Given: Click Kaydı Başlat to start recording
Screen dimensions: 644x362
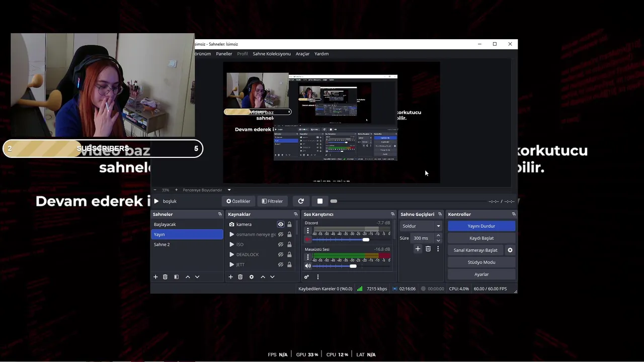Looking at the screenshot, I should (x=481, y=238).
